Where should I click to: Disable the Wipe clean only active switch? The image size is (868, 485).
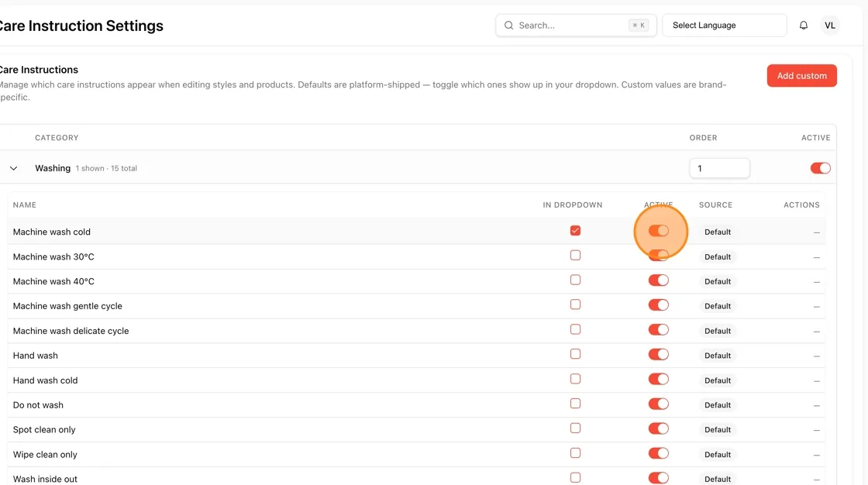pyautogui.click(x=658, y=453)
